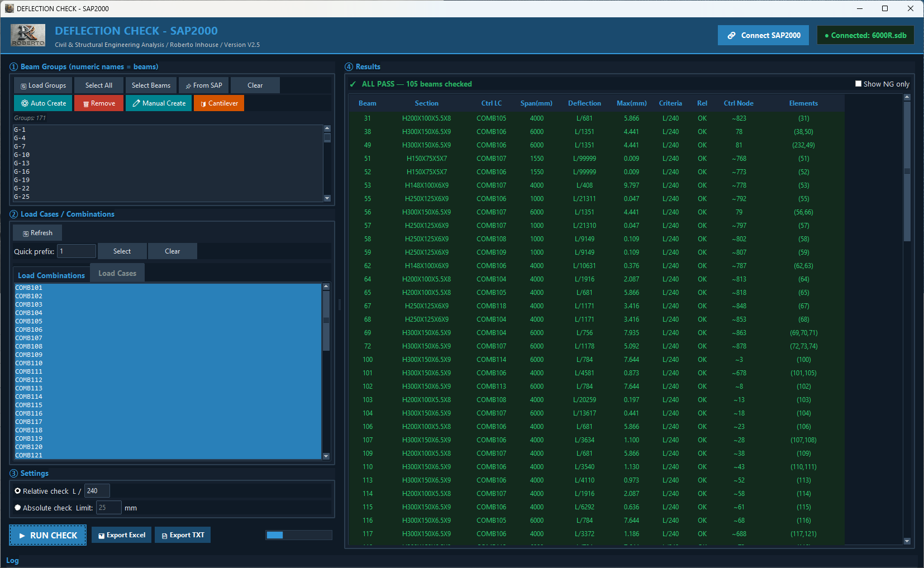Click the Export Excel save icon
The width and height of the screenshot is (924, 568).
[102, 536]
